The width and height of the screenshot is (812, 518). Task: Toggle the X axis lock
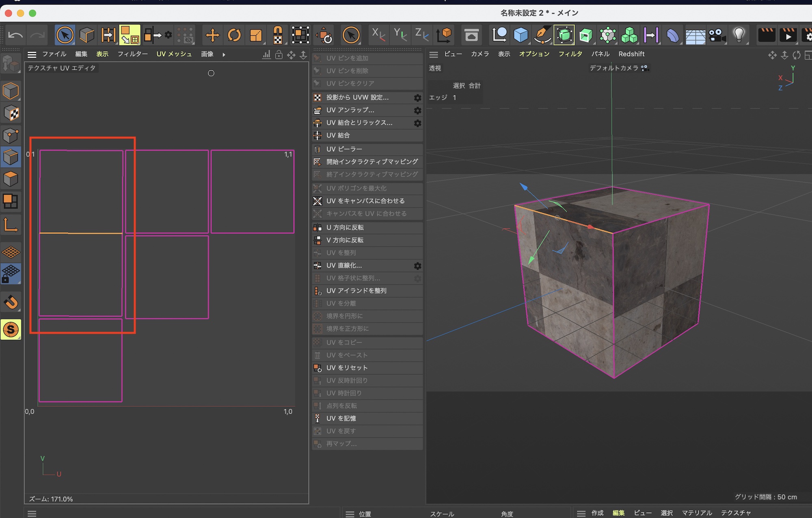378,35
